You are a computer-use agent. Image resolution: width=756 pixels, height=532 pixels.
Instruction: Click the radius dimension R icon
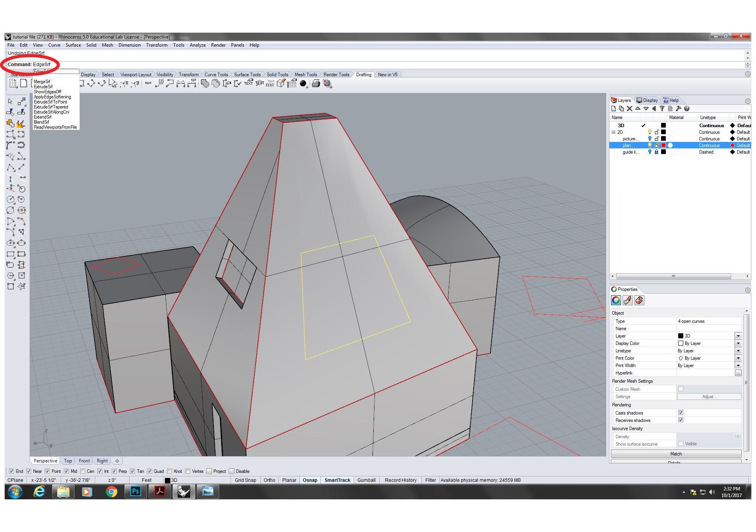point(124,83)
